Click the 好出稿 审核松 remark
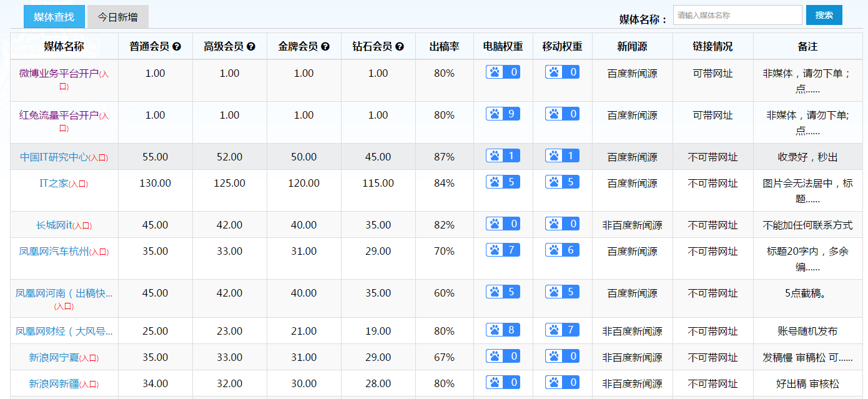 (807, 384)
